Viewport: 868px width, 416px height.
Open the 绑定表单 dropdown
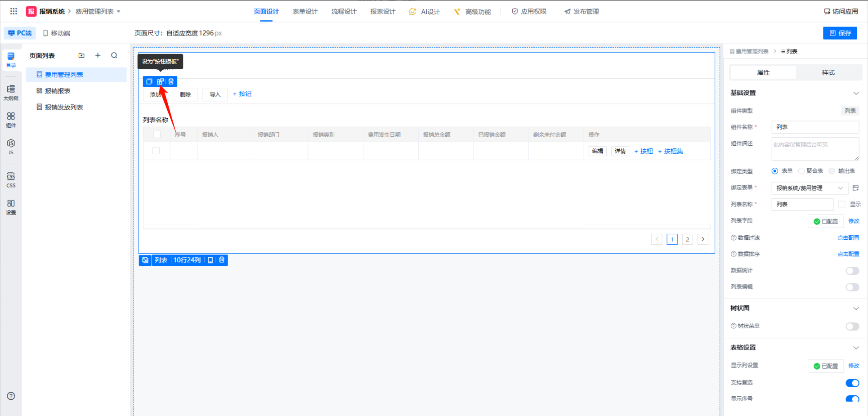809,188
